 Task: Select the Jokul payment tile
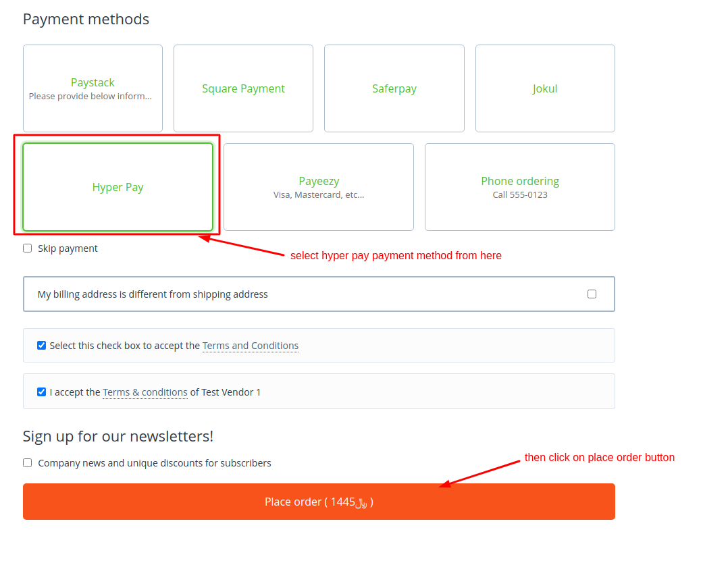544,88
